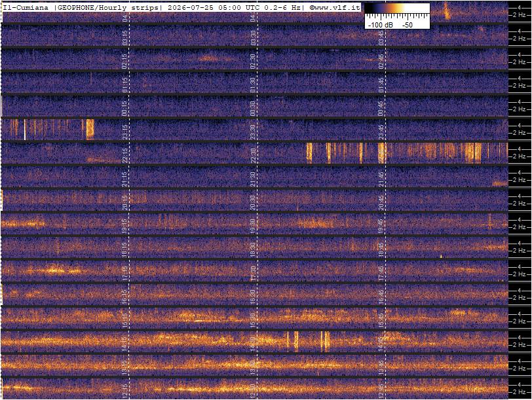Pick the 22:45 time marker

click(381, 155)
